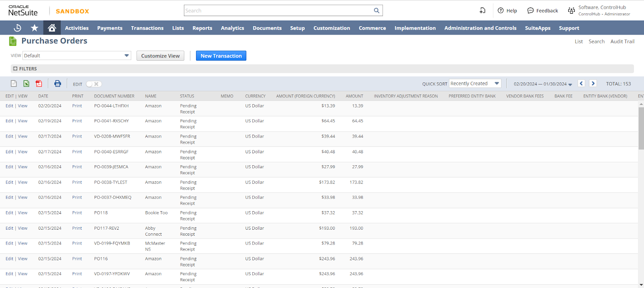Open the Shortcuts star icon
This screenshot has height=288, width=644.
[35, 28]
